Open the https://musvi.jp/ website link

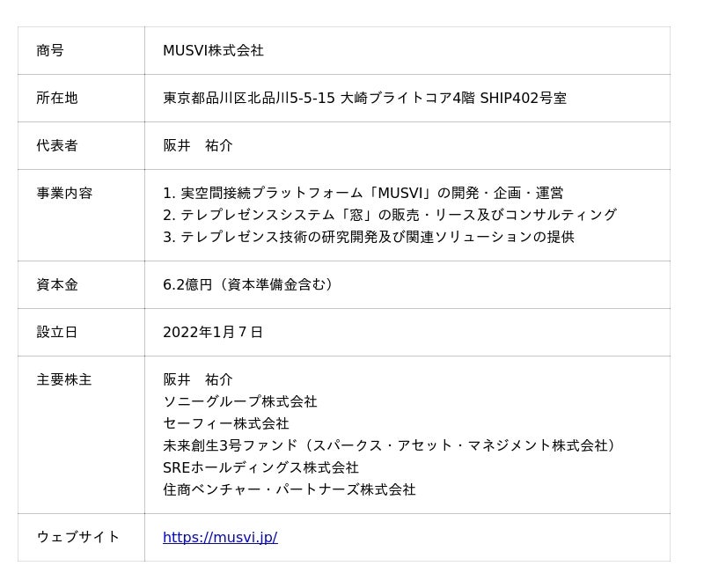pyautogui.click(x=220, y=537)
